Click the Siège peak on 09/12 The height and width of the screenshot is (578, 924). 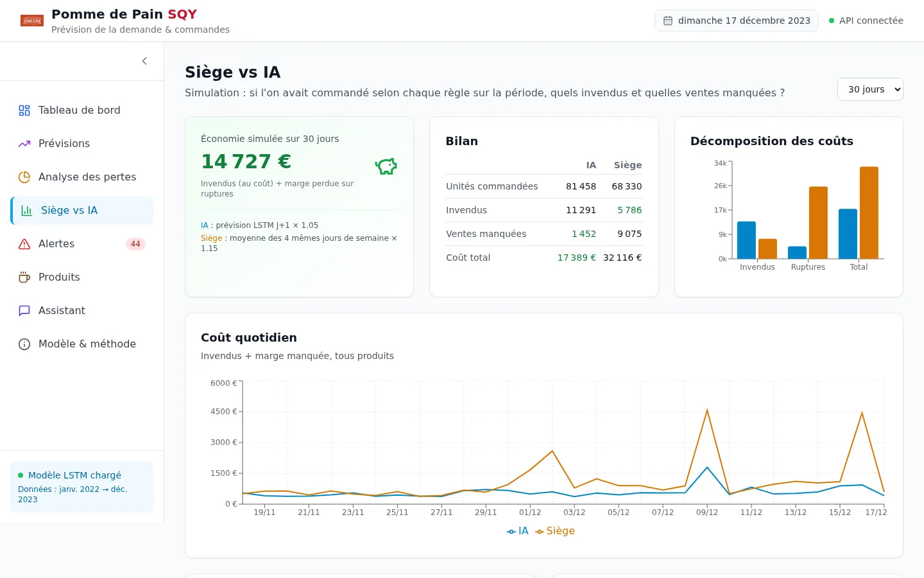pyautogui.click(x=707, y=410)
